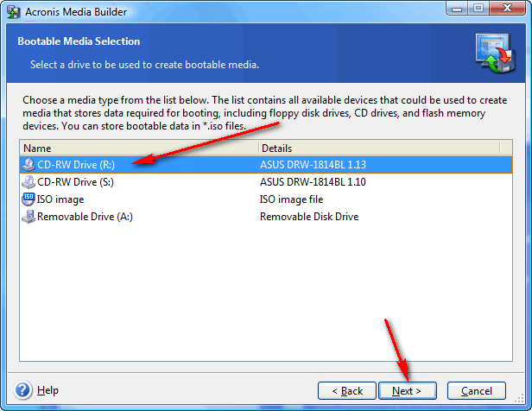The width and height of the screenshot is (532, 411).
Task: Click the Removable Disk Drive details cell
Action: pyautogui.click(x=309, y=217)
